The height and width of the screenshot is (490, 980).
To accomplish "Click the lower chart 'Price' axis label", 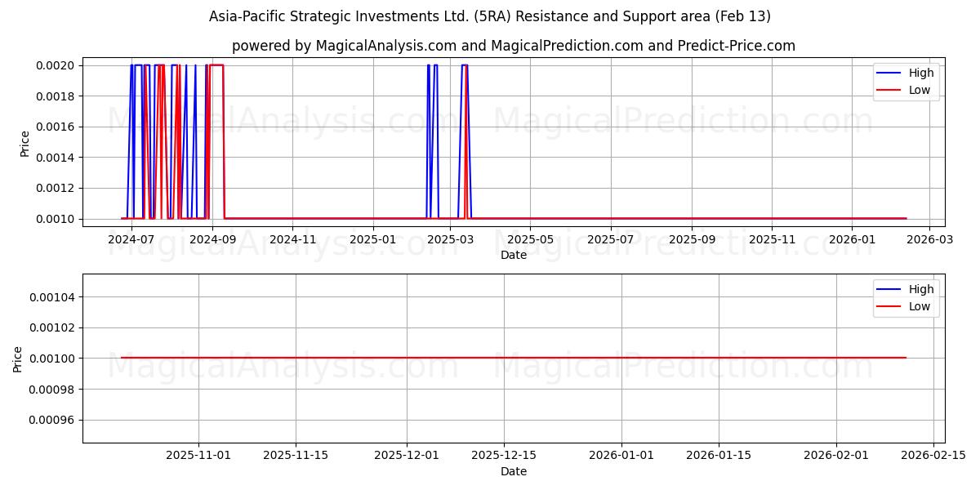I will (18, 359).
